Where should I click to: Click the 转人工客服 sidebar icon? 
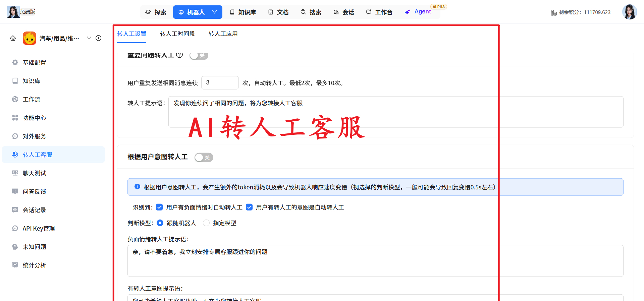click(15, 155)
